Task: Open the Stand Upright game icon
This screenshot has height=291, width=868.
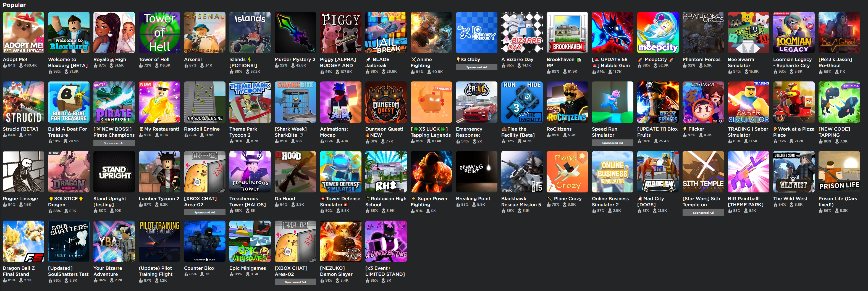Action: pyautogui.click(x=114, y=172)
